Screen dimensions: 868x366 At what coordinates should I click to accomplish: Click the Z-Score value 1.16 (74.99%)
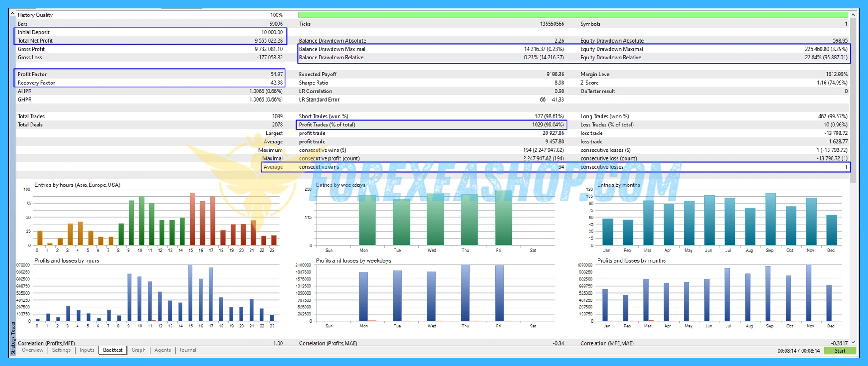point(832,83)
